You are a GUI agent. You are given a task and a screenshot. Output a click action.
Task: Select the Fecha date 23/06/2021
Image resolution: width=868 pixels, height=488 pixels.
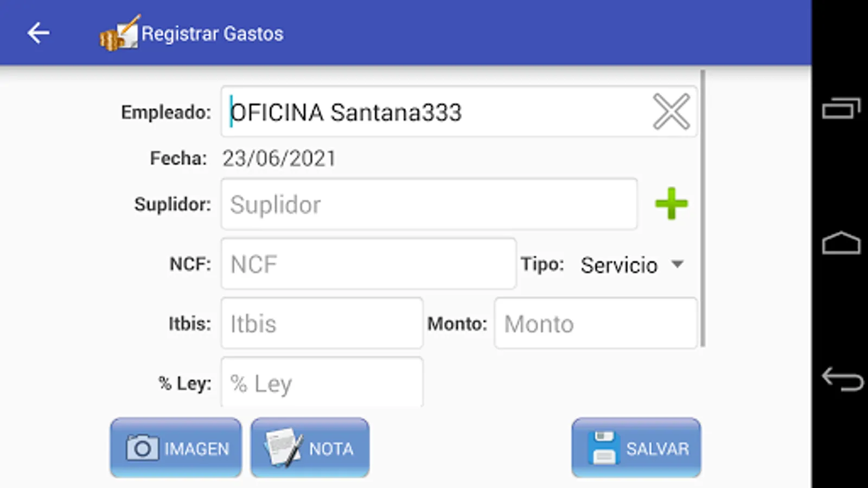point(279,158)
